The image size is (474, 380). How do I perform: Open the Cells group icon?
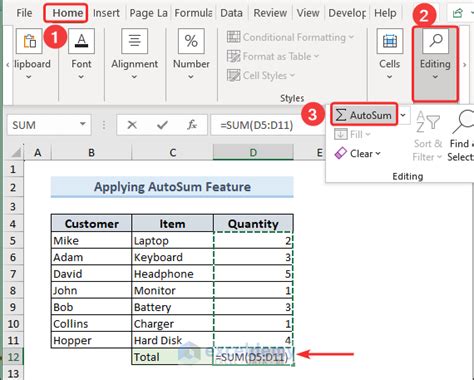click(390, 41)
